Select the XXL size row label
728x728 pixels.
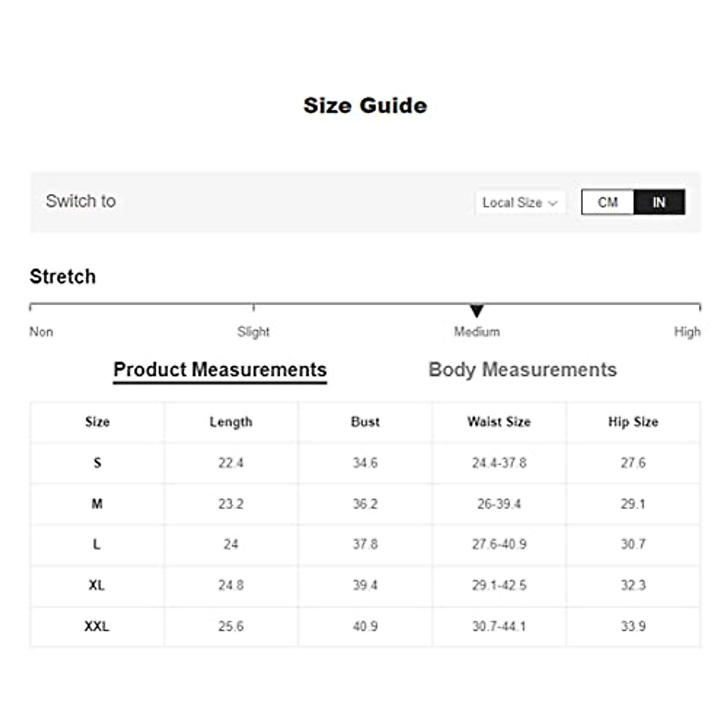tap(97, 626)
